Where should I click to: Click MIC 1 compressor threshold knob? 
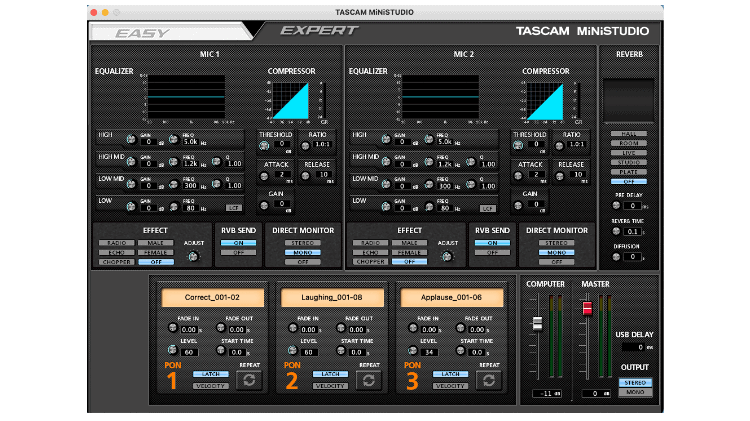tap(264, 146)
